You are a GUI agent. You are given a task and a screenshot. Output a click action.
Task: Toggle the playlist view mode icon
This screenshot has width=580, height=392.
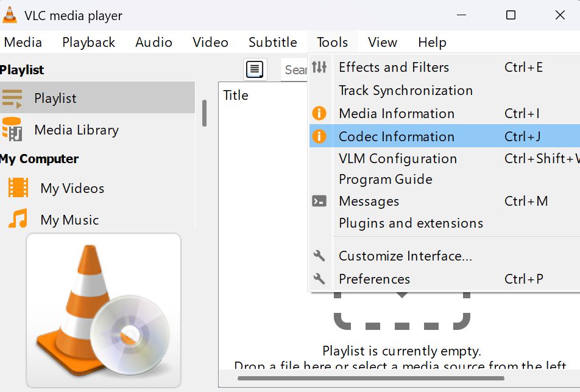(x=255, y=69)
